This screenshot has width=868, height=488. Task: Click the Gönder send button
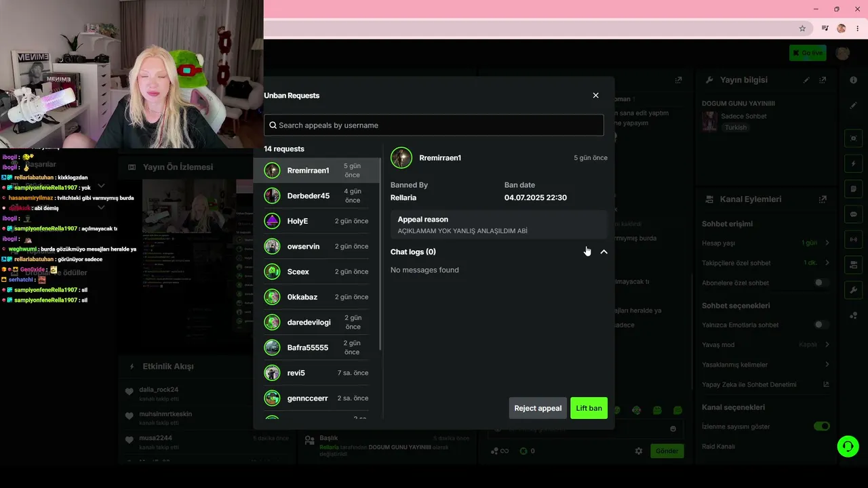pyautogui.click(x=667, y=451)
